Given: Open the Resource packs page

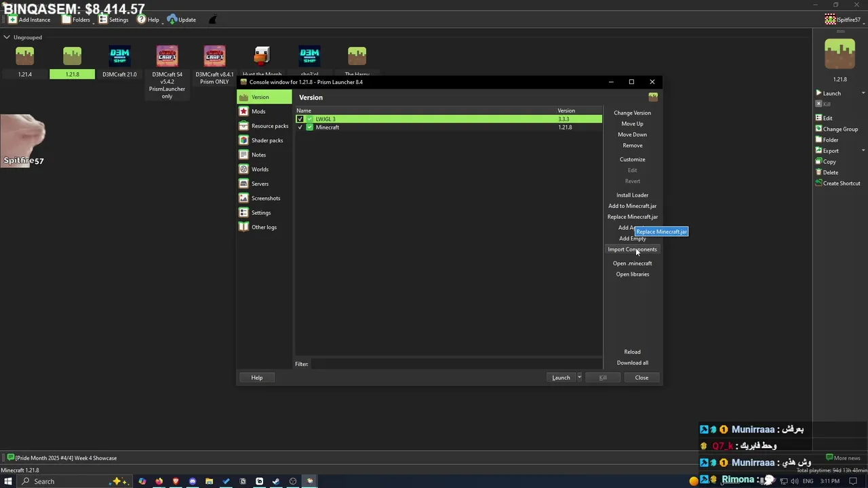Looking at the screenshot, I should (264, 126).
